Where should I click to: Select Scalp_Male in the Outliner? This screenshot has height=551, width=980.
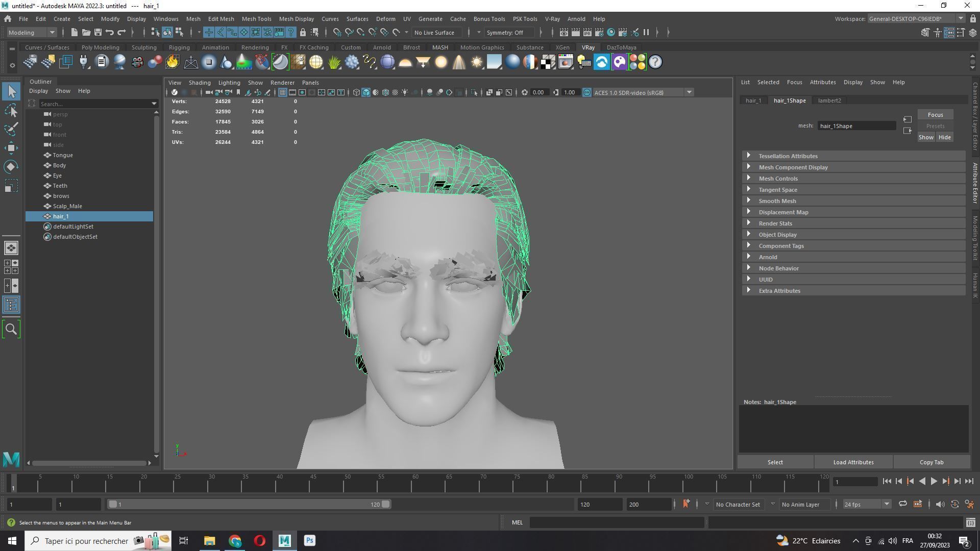pyautogui.click(x=67, y=206)
